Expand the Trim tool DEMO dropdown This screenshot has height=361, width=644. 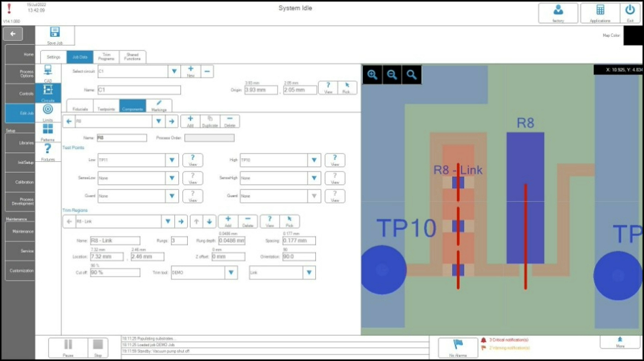[x=231, y=273]
